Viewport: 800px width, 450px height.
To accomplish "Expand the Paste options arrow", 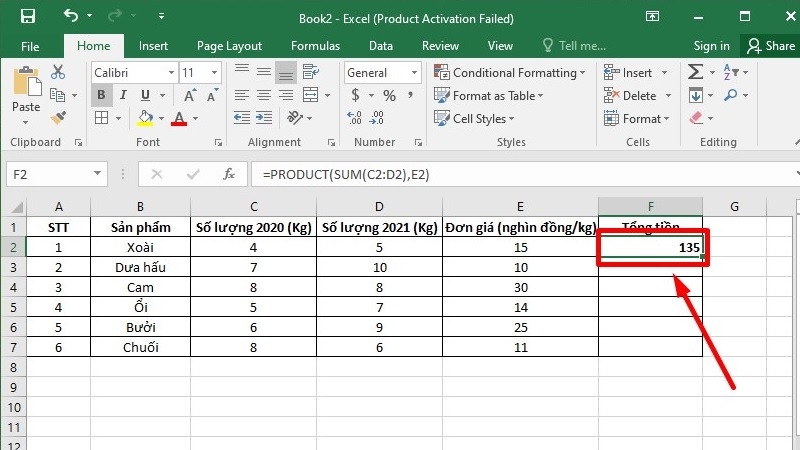I will (x=26, y=122).
